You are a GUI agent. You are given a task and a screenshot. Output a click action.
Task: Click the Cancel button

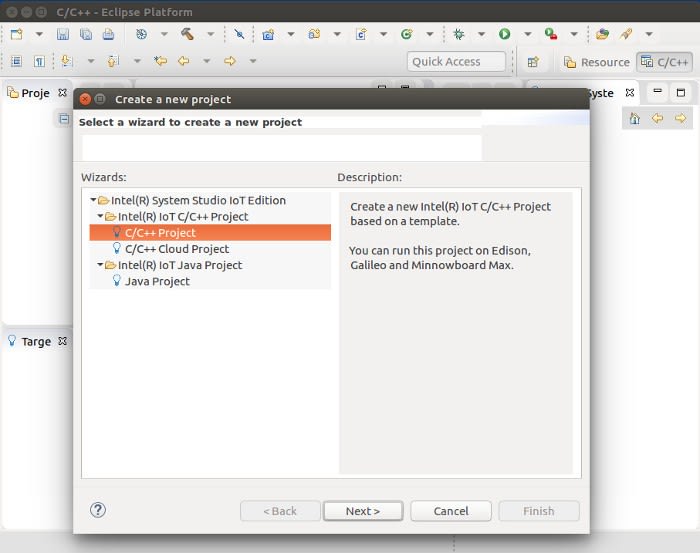click(451, 511)
